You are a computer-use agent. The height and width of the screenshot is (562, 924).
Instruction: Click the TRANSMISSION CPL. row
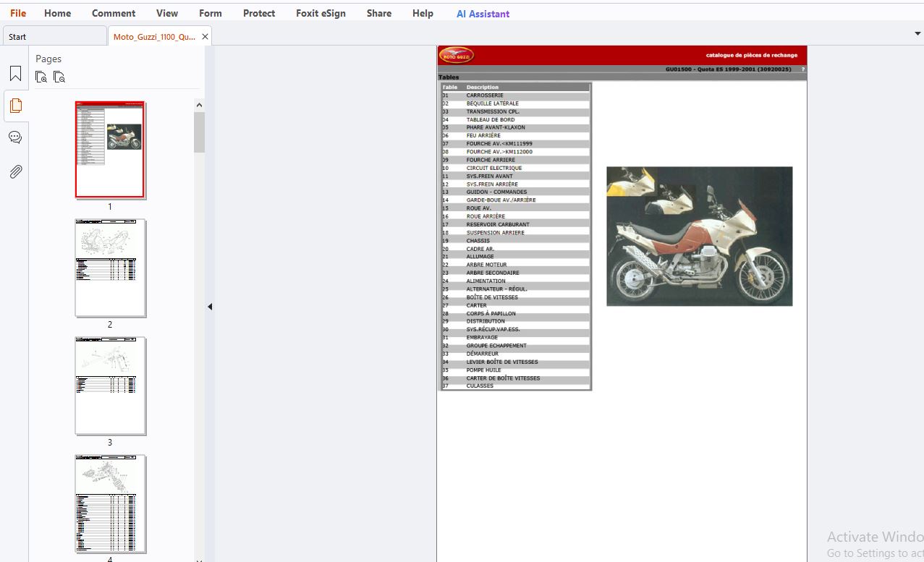(516, 111)
